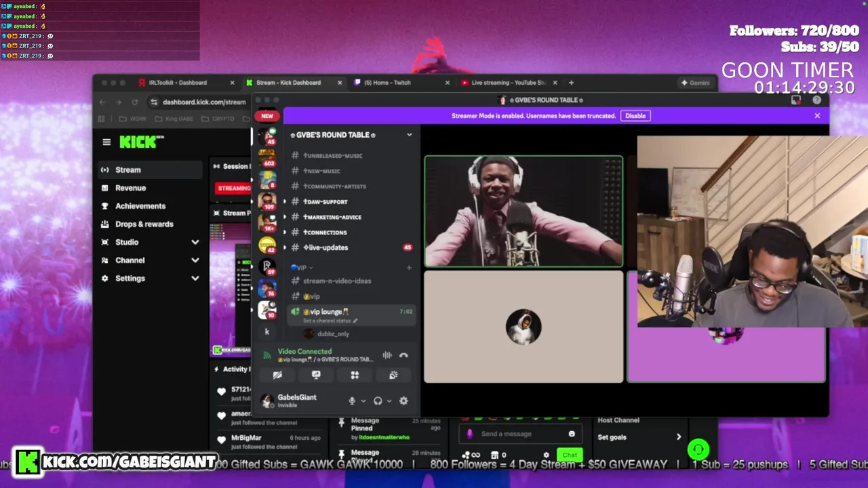Close the Stream - Kick Dashboard tab
This screenshot has height=488, width=868.
(340, 83)
